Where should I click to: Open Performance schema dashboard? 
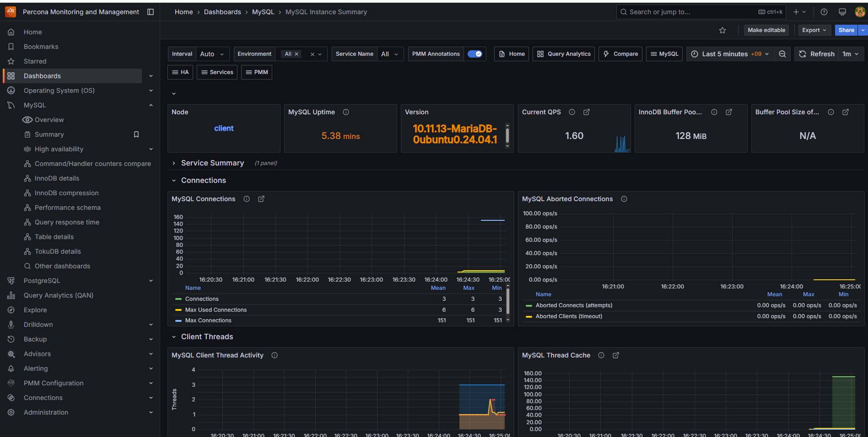[67, 208]
